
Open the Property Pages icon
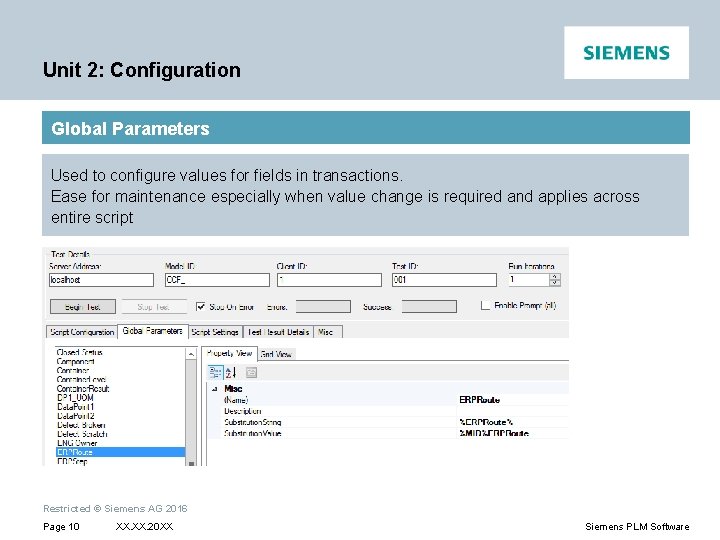251,372
